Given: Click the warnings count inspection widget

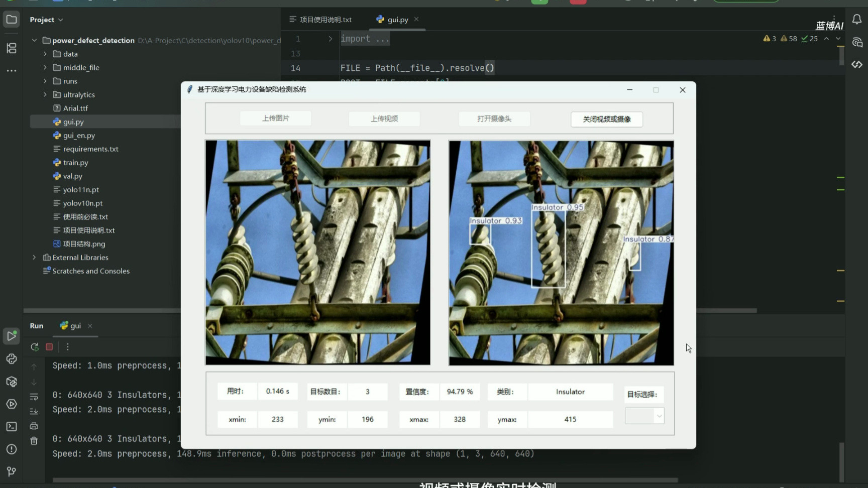Looking at the screenshot, I should tap(791, 39).
